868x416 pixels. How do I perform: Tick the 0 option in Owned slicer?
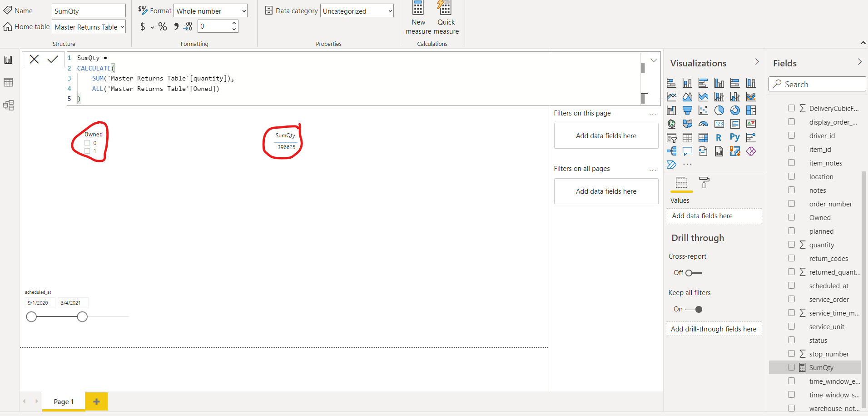pos(87,143)
